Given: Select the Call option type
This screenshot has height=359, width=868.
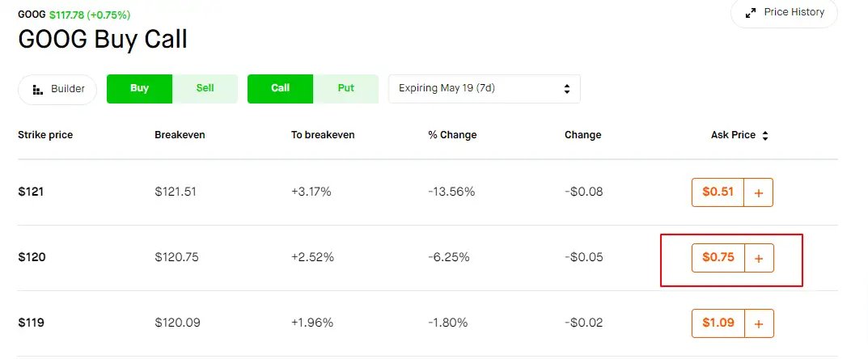Looking at the screenshot, I should tap(280, 88).
